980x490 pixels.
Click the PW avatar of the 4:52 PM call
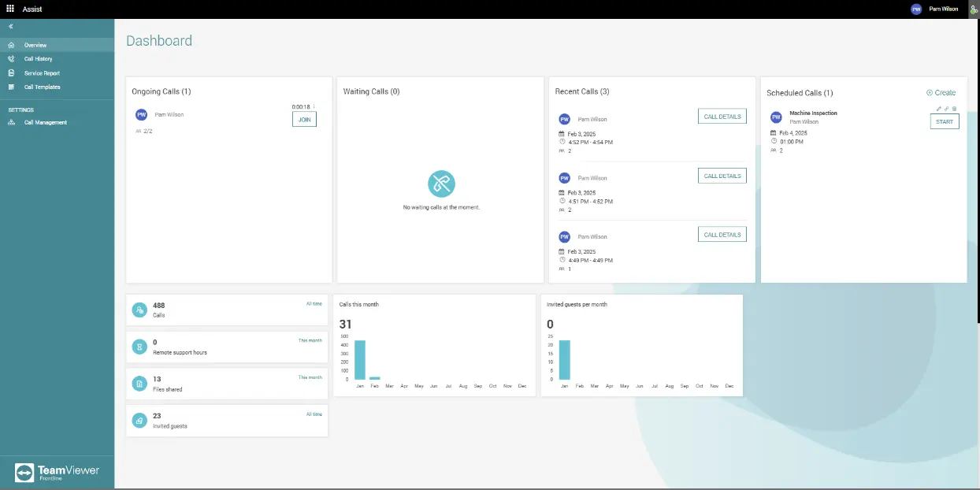(564, 119)
